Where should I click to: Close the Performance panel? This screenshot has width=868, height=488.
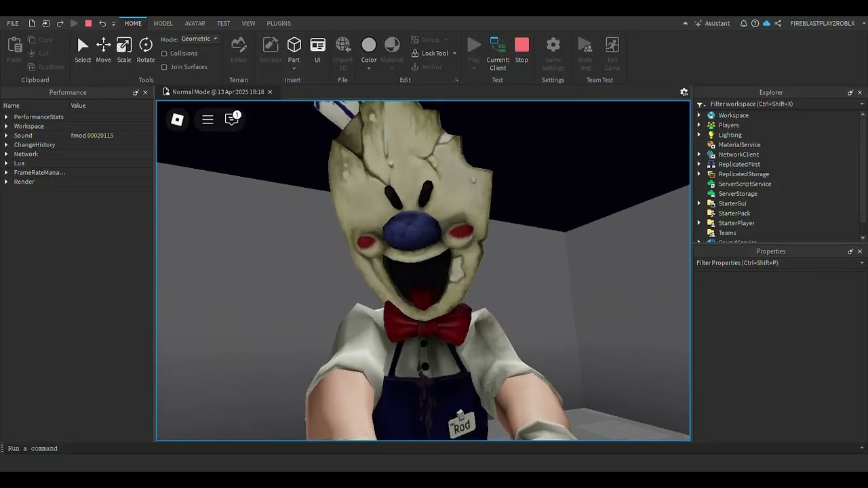tap(145, 93)
